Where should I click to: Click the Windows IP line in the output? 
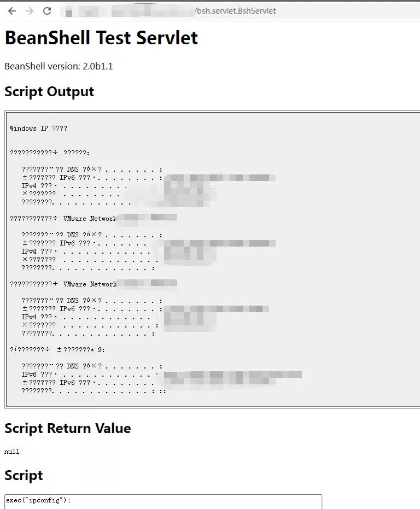coord(38,128)
